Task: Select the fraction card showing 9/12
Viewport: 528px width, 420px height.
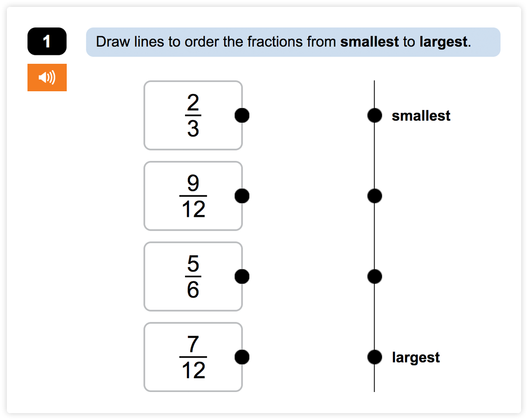Action: [193, 195]
